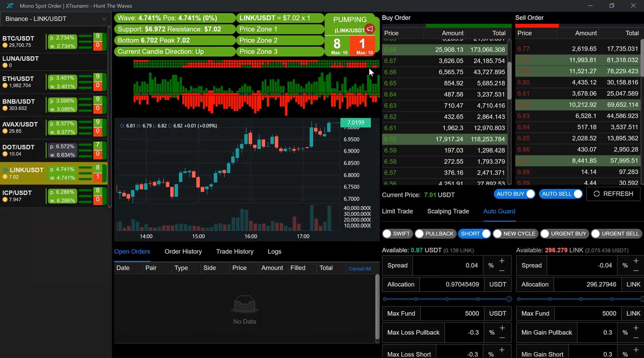Enable the URGENT BUY toggle
This screenshot has width=644, height=358.
click(564, 234)
